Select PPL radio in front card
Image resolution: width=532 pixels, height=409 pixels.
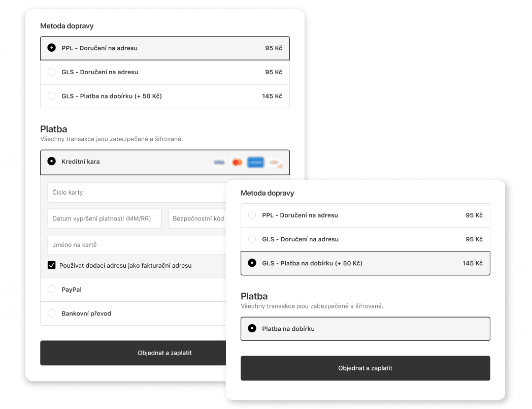252,215
